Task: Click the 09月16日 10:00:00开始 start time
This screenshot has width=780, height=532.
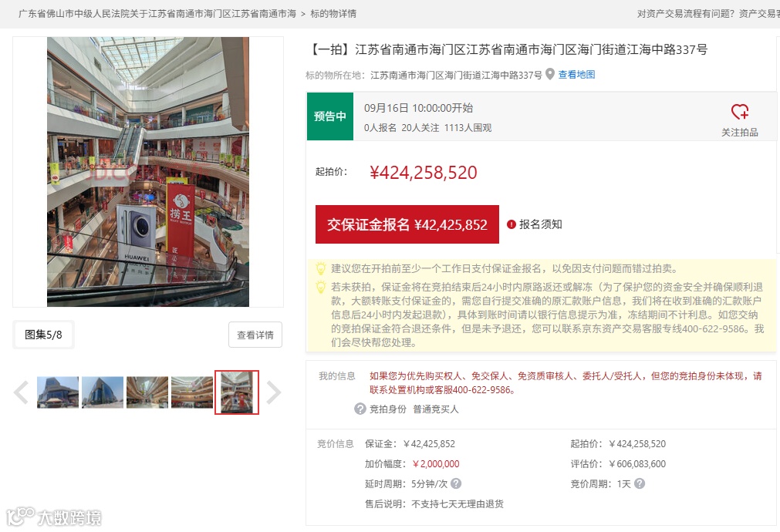Action: click(x=418, y=108)
